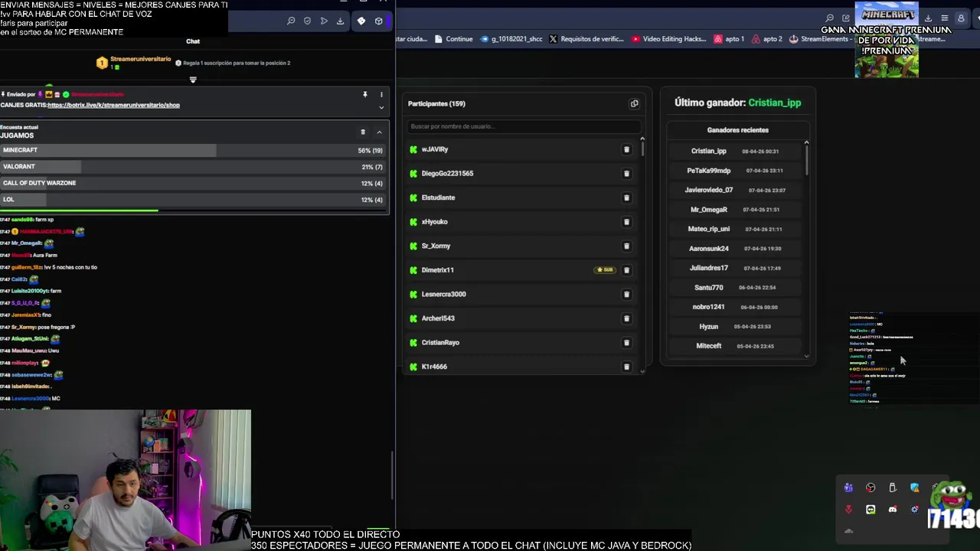
Task: Click the red download arrow tray icon
Action: coord(848,509)
